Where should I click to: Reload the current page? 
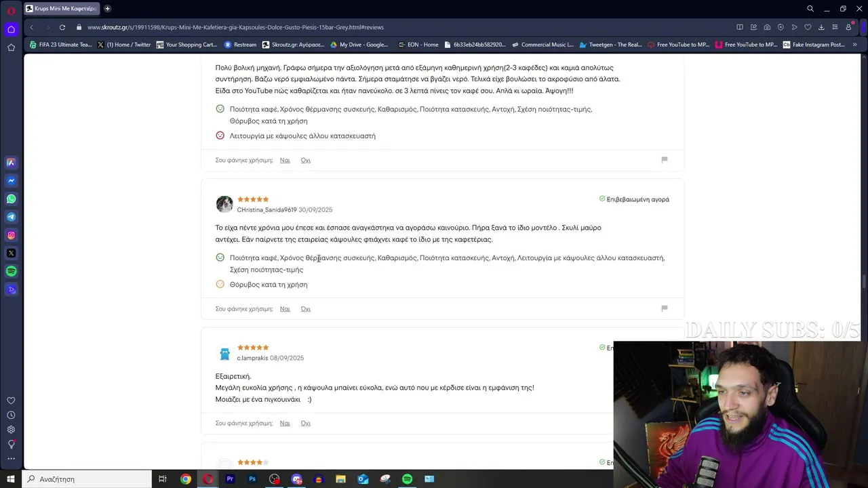pos(62,27)
